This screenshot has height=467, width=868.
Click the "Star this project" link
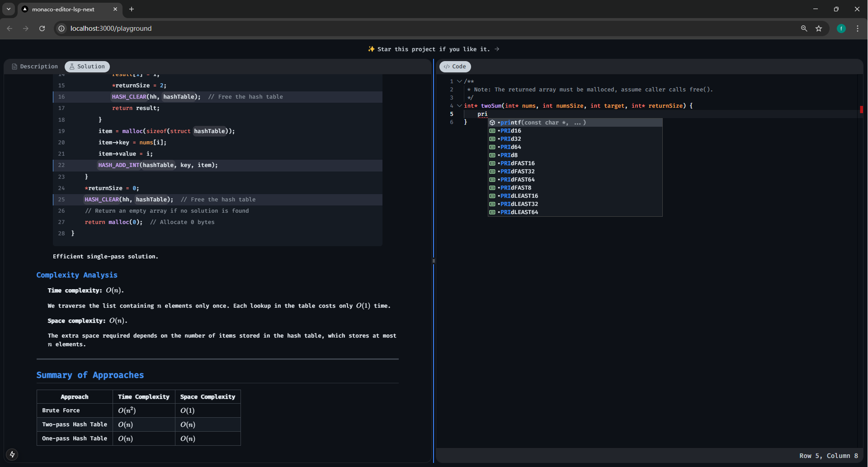point(433,49)
